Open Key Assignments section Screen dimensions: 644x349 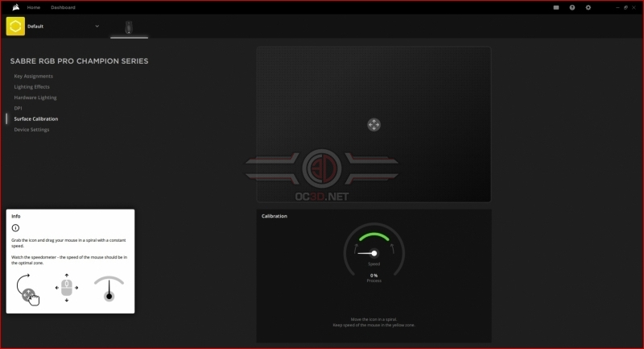(x=33, y=76)
